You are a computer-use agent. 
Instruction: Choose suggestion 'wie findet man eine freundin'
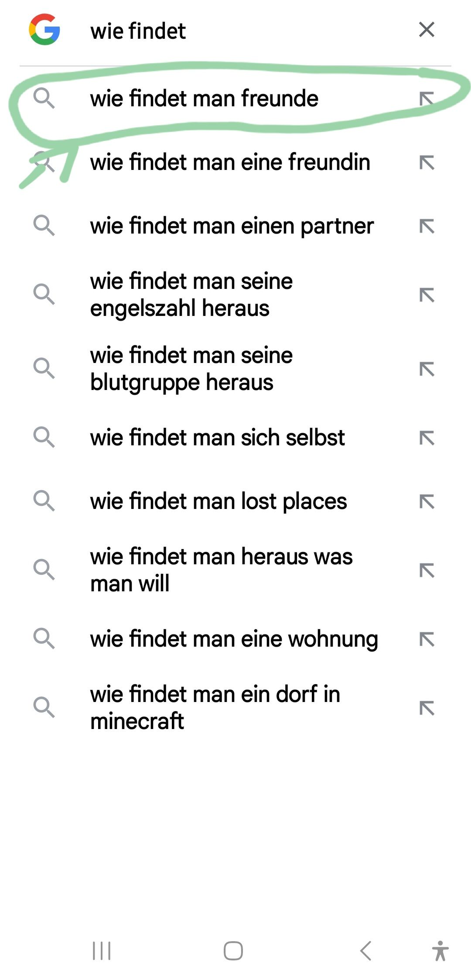230,162
